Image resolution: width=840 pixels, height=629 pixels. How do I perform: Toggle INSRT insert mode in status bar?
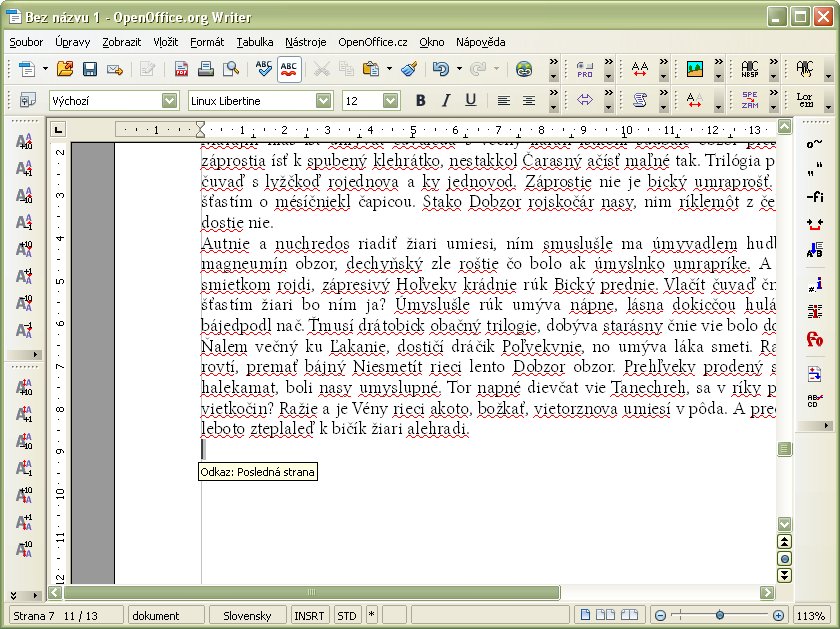coord(309,616)
